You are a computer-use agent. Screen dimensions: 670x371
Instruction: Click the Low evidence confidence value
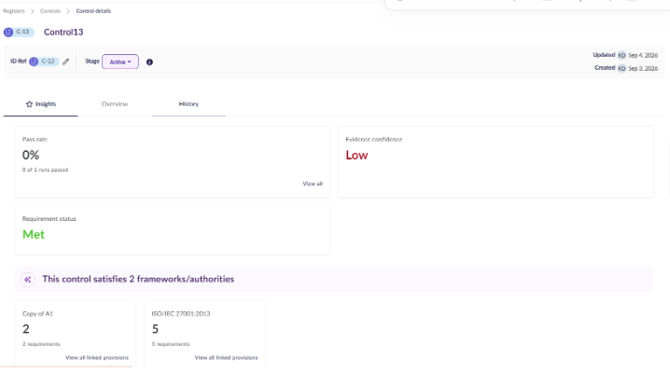click(x=357, y=155)
